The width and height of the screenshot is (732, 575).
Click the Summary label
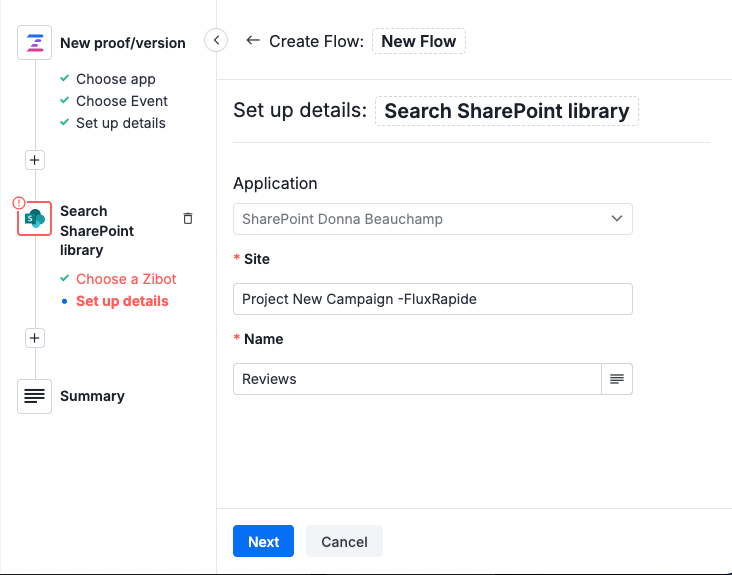(92, 396)
